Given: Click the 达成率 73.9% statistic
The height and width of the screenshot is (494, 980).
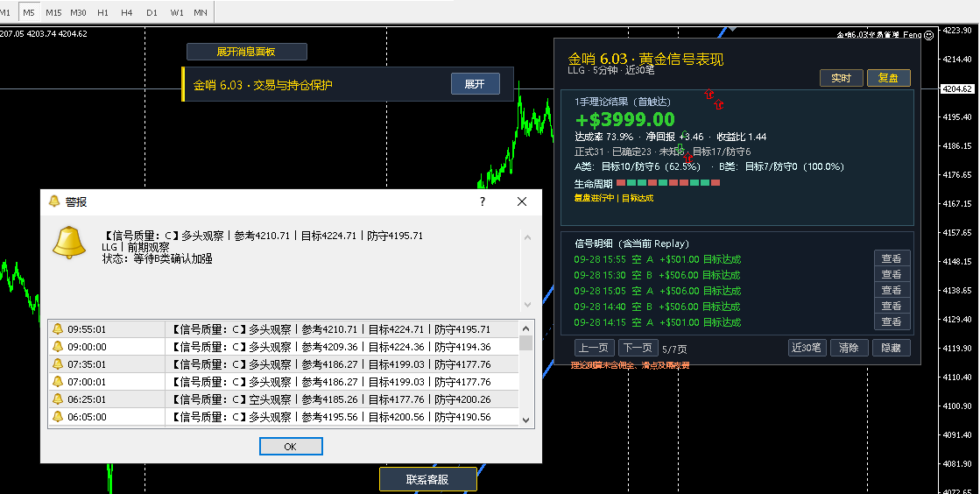Looking at the screenshot, I should 603,137.
